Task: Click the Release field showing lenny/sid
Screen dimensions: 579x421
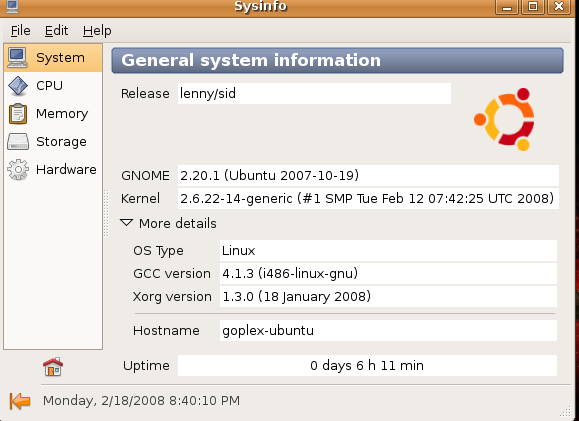Action: point(314,93)
